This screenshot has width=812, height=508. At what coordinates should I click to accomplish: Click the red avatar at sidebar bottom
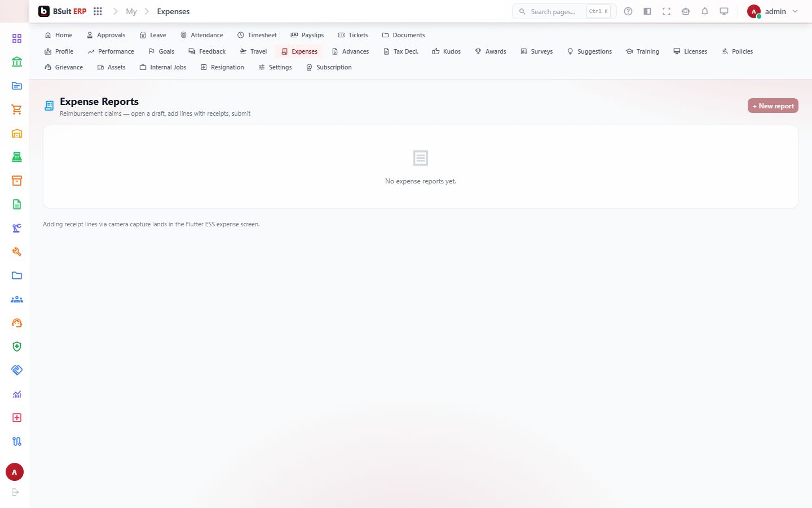pos(15,472)
